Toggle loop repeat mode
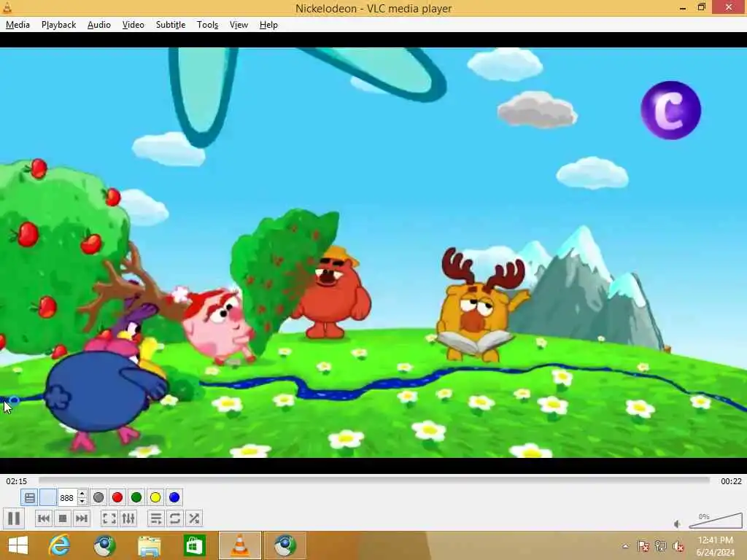747x560 pixels. (175, 518)
